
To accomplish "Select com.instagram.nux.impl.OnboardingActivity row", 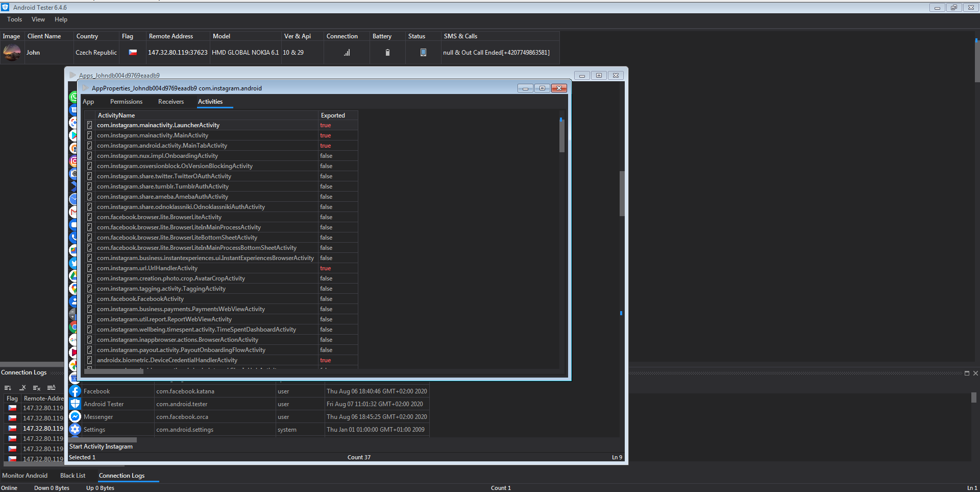I will pos(220,156).
